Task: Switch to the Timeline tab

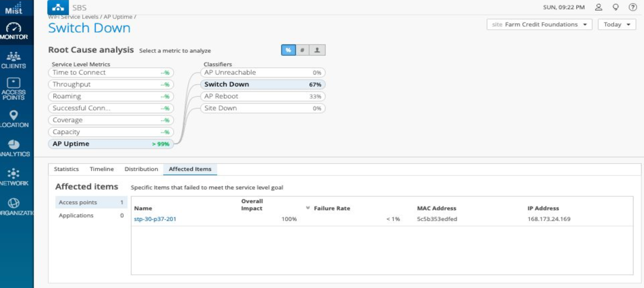Action: coord(102,169)
